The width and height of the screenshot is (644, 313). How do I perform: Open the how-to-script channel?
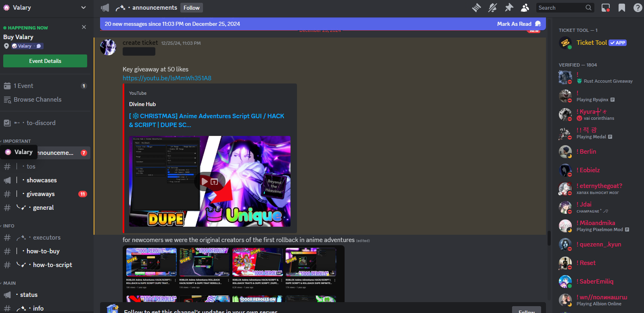coord(45,265)
